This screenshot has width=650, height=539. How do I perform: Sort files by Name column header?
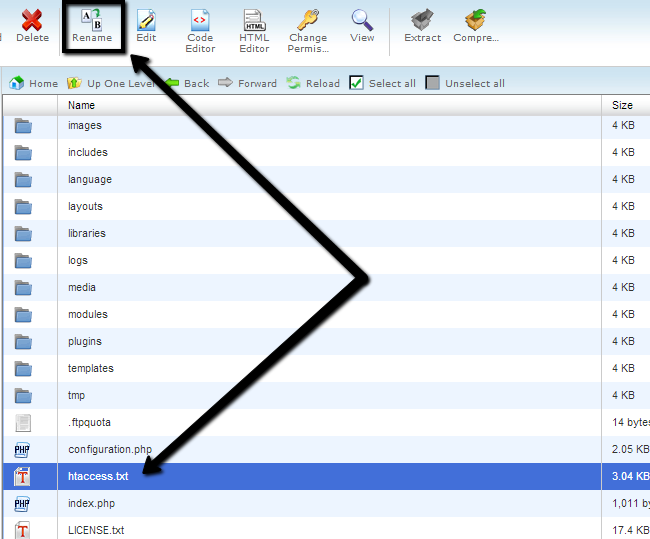[x=82, y=105]
